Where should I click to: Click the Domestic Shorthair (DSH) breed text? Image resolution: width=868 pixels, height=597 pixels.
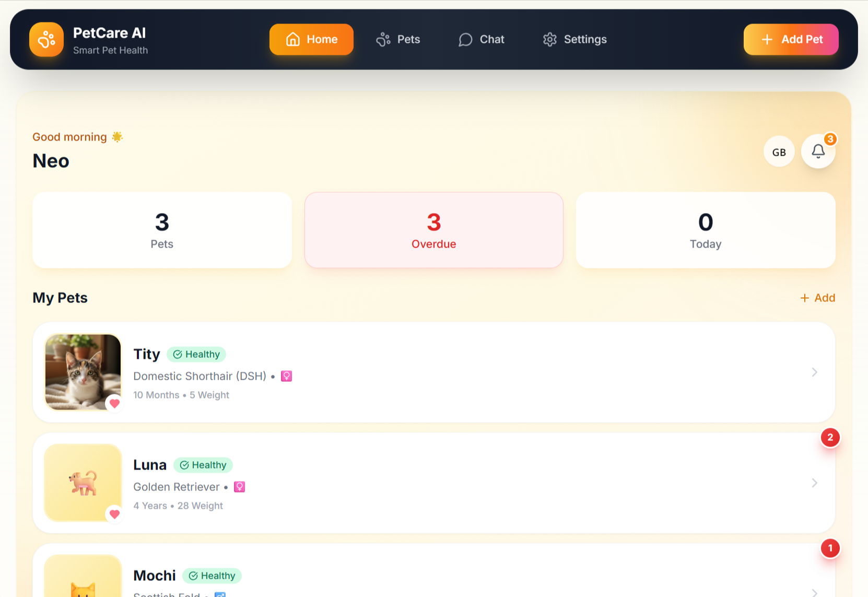pyautogui.click(x=200, y=376)
